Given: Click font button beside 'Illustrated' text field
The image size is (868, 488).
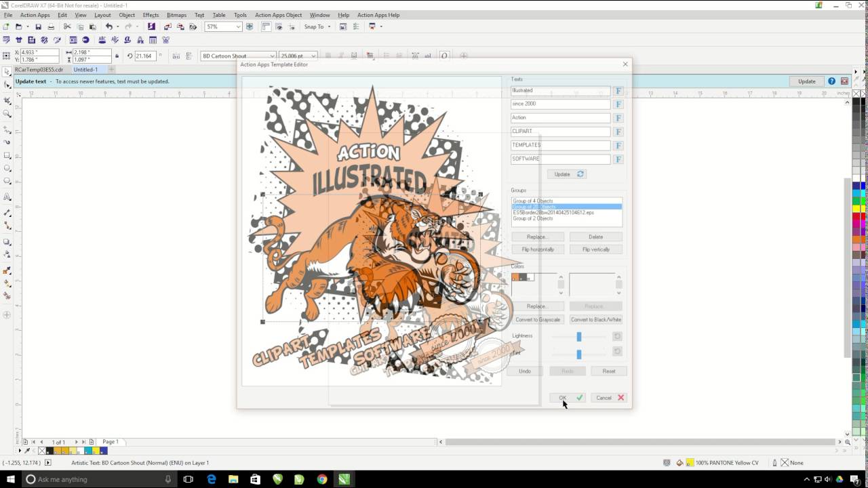Looking at the screenshot, I should [618, 91].
